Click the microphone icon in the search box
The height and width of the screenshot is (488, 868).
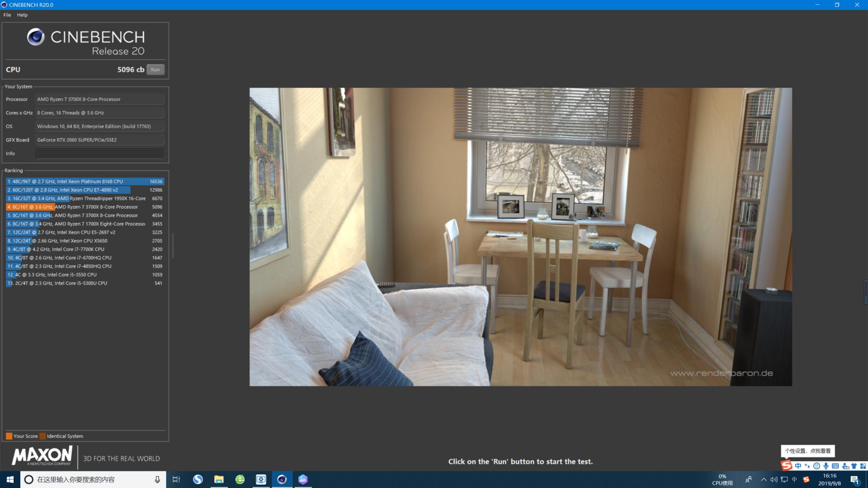157,479
